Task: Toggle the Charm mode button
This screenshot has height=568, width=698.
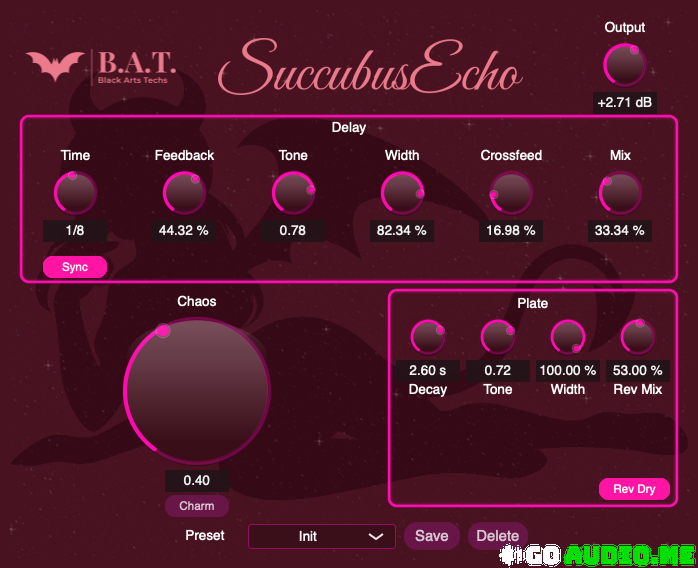Action: 197,506
